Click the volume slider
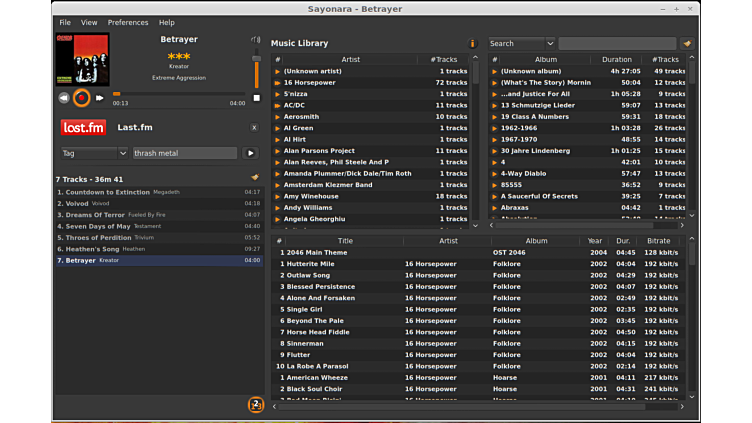 (256, 72)
